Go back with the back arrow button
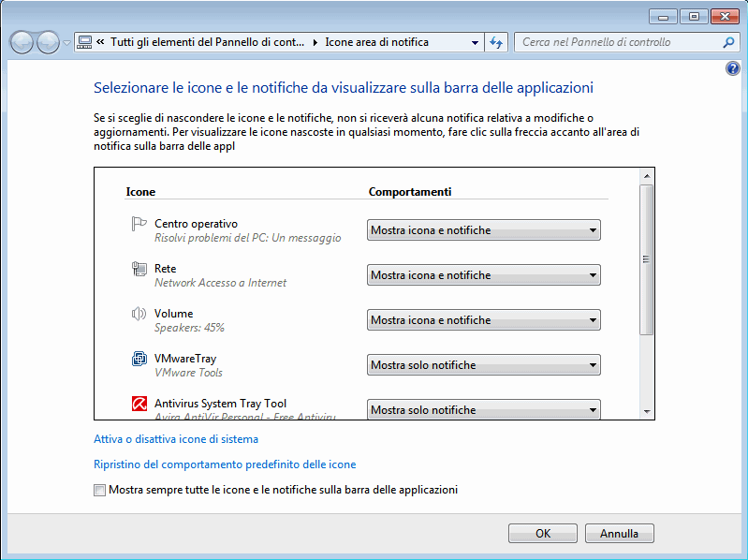748x560 pixels. point(22,42)
